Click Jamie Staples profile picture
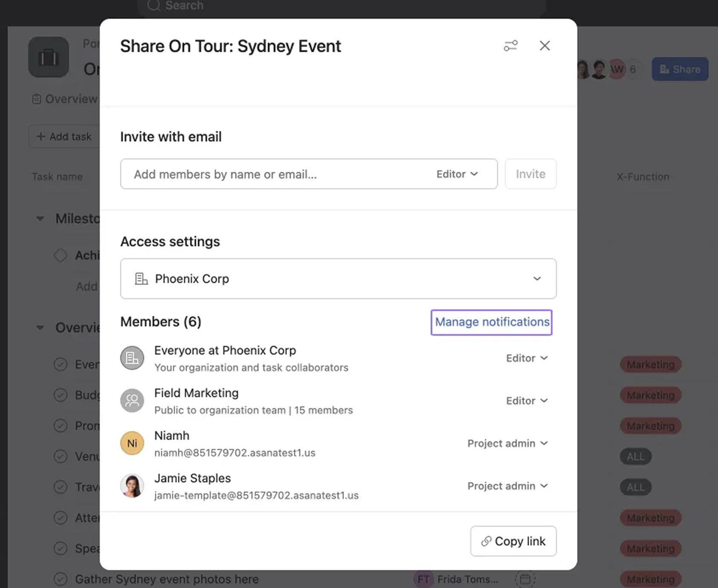This screenshot has width=718, height=588. (x=132, y=486)
